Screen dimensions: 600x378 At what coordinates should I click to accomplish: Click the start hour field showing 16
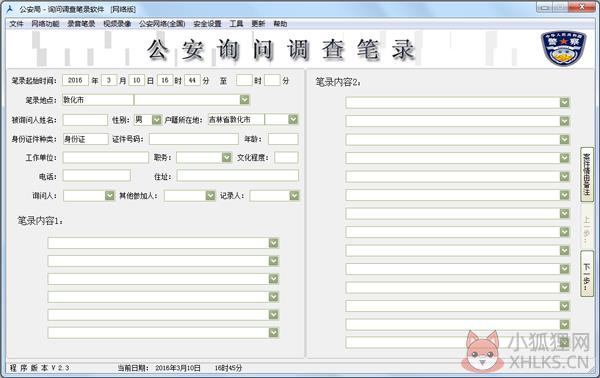tap(165, 80)
